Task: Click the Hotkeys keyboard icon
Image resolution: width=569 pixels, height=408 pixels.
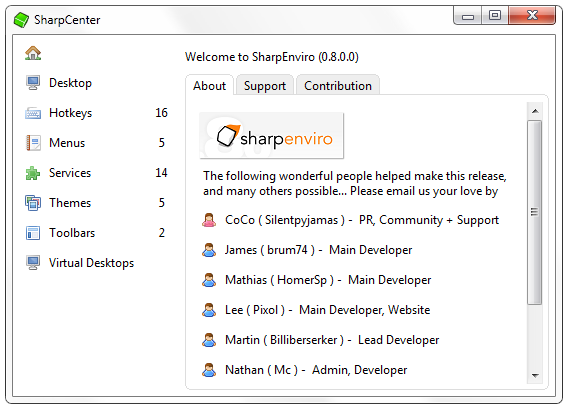Action: point(33,113)
